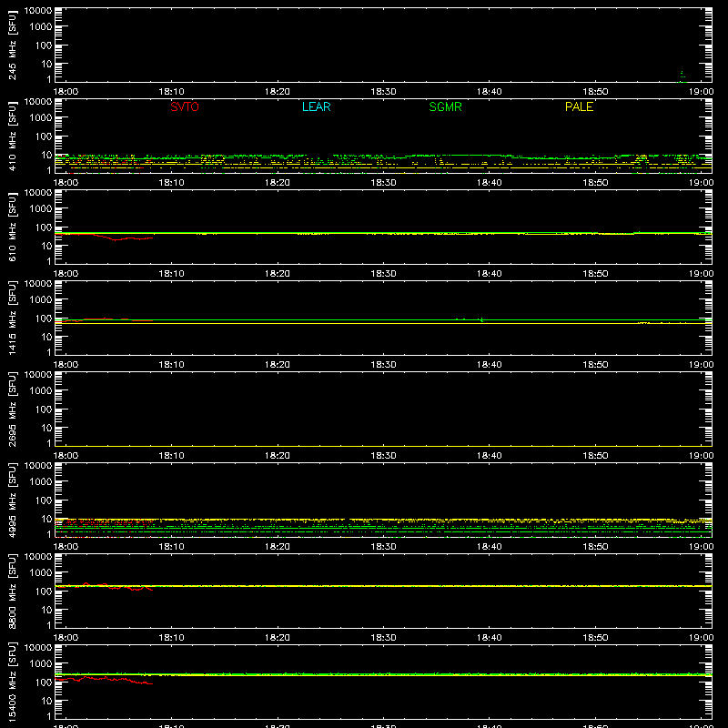This screenshot has width=728, height=728.
Task: Select the 4995 MHz [SFU] axis title
Action: pos(12,500)
